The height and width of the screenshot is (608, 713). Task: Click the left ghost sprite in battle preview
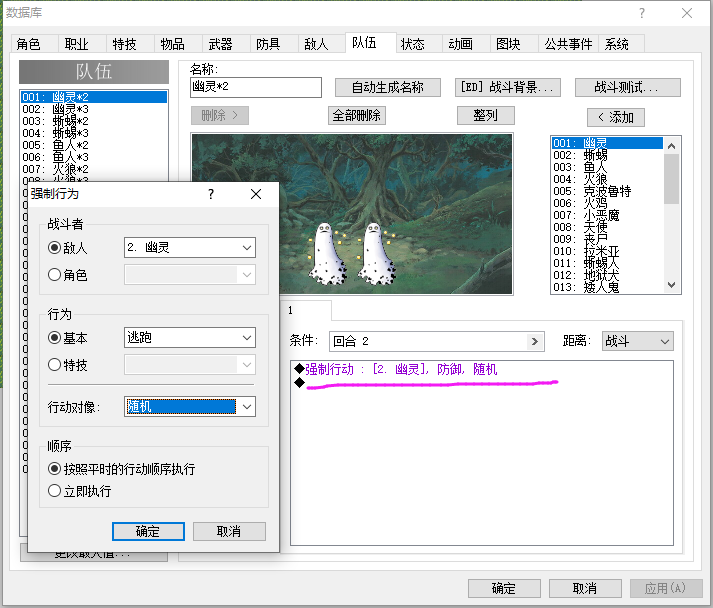coord(326,253)
